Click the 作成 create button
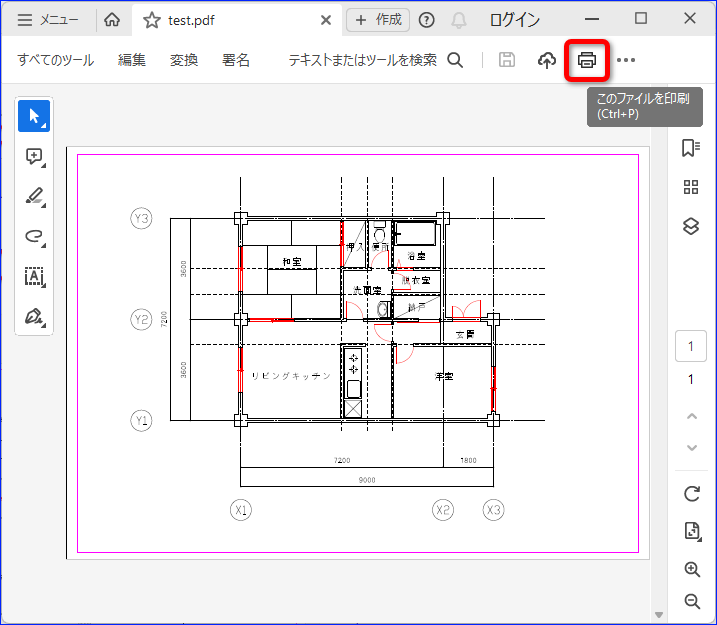717x625 pixels. [378, 20]
